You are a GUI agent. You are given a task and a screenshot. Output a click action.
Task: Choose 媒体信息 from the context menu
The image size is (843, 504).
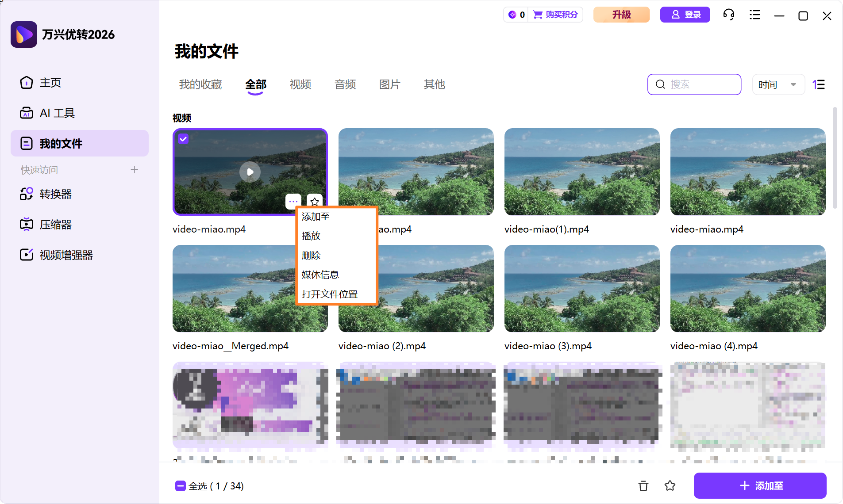point(319,274)
